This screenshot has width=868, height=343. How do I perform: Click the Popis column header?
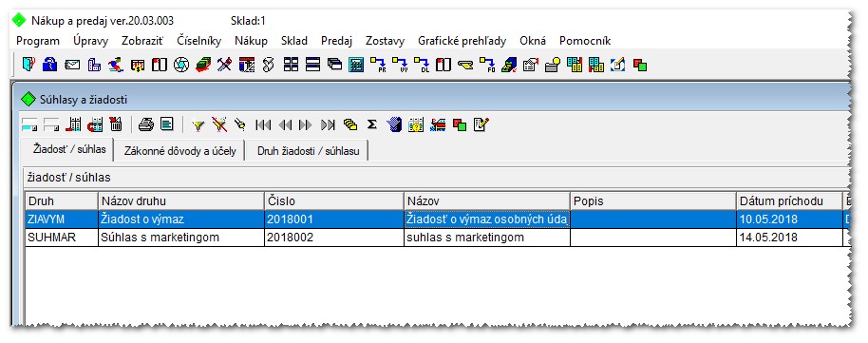coord(653,200)
